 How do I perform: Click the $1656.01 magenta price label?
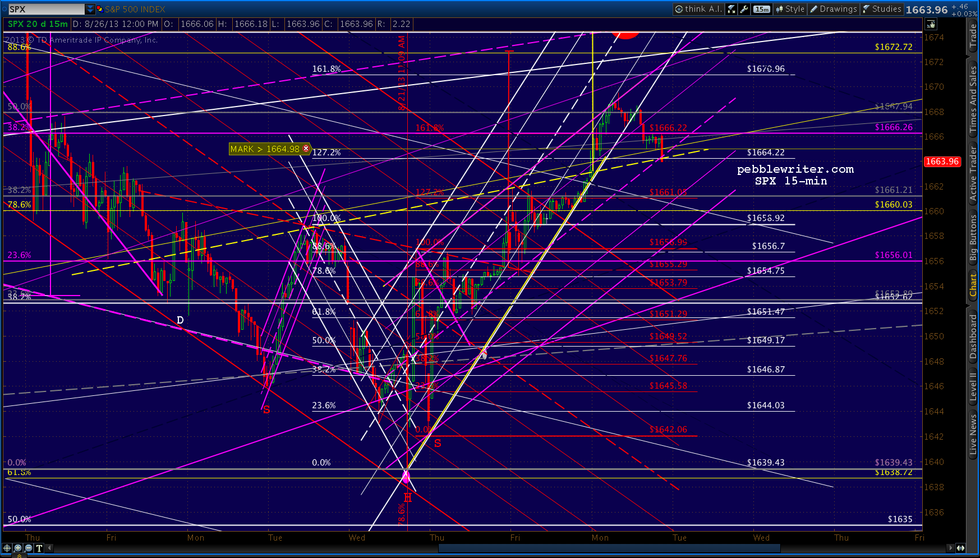point(894,255)
